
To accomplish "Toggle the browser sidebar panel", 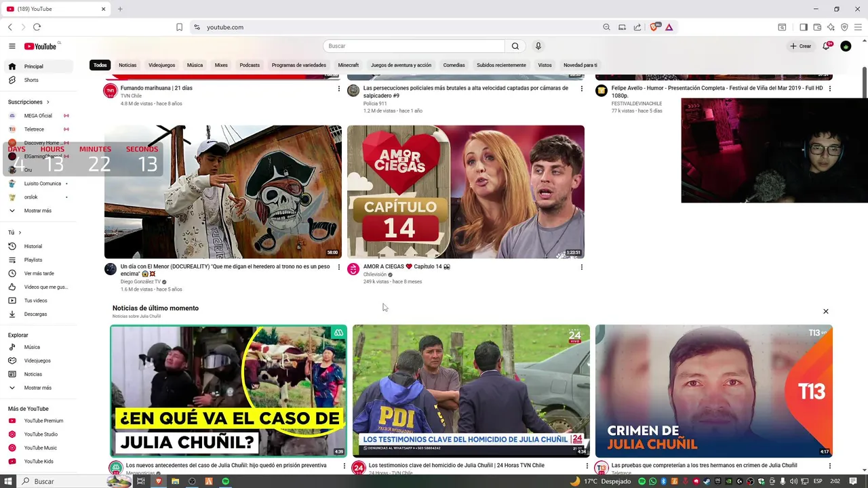I will point(804,27).
